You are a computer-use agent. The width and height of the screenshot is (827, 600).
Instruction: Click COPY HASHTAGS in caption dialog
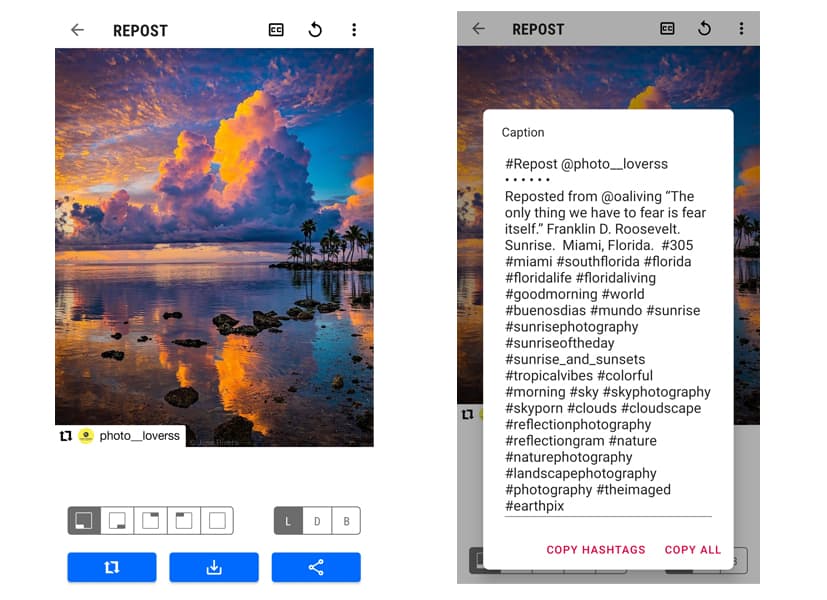[x=595, y=550]
